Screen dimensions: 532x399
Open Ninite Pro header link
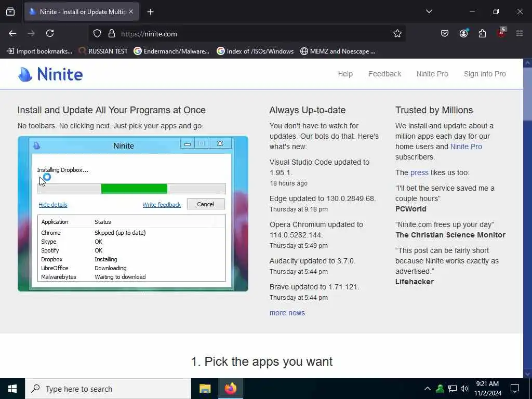tap(432, 74)
